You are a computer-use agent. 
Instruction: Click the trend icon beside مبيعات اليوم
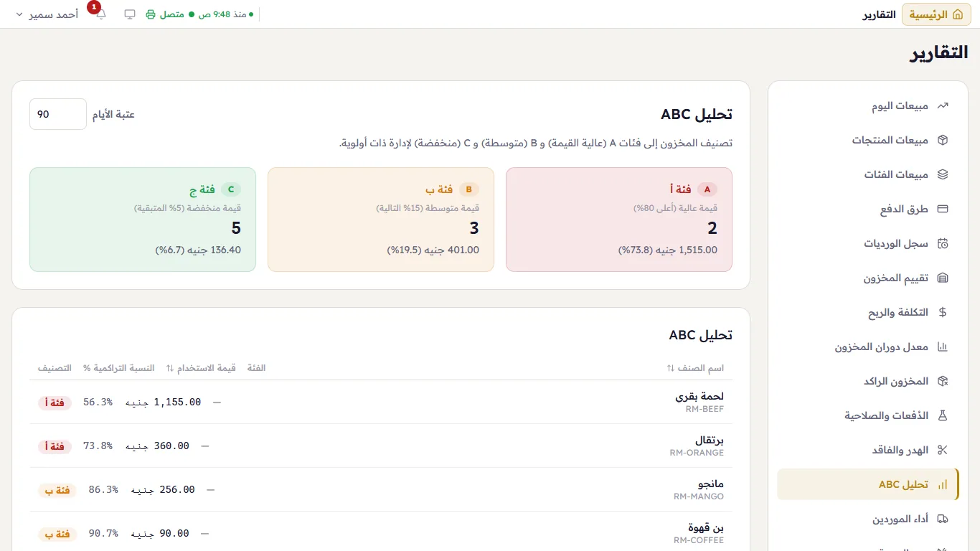[943, 105]
